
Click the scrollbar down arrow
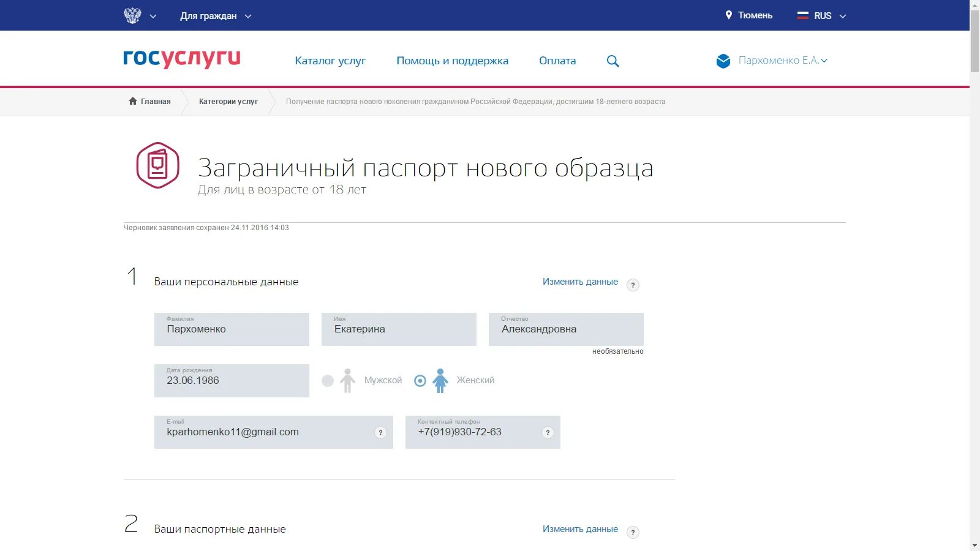[974, 545]
